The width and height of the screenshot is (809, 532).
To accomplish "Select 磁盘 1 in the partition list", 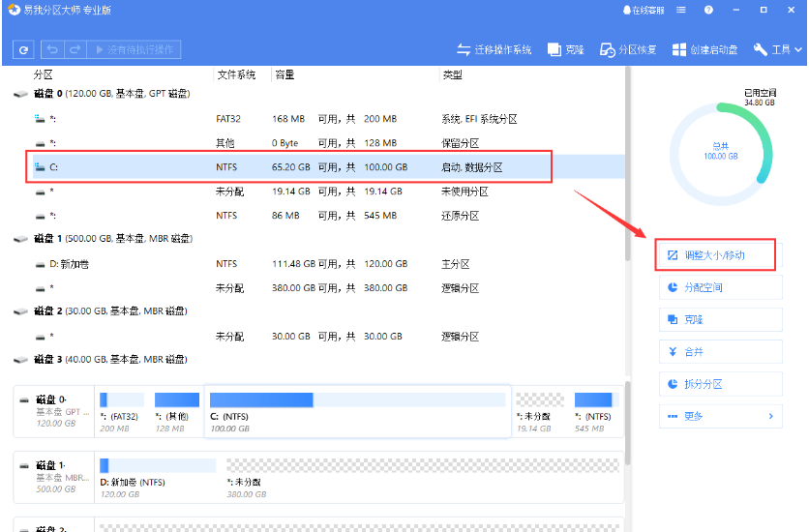I will pos(106,239).
